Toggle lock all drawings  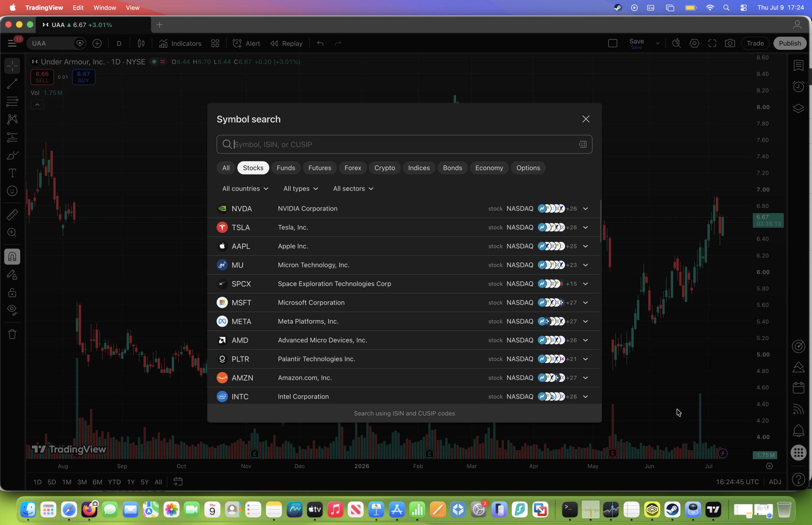[x=12, y=292]
